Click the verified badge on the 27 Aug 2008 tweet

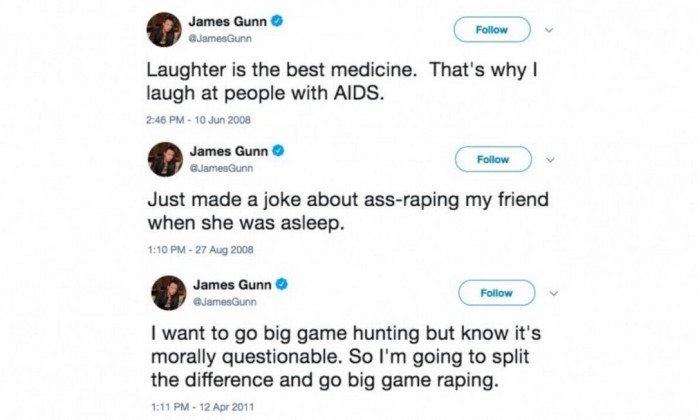279,151
